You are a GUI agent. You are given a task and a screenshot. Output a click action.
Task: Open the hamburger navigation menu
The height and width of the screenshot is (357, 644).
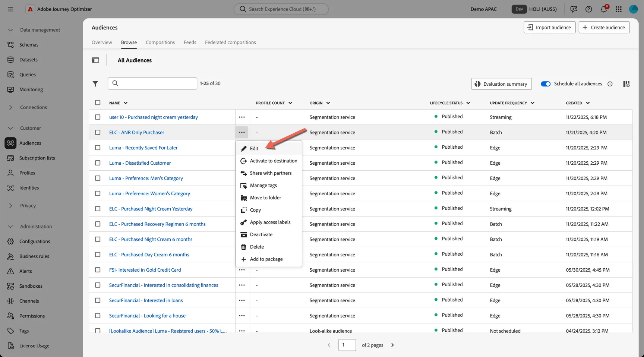(10, 9)
